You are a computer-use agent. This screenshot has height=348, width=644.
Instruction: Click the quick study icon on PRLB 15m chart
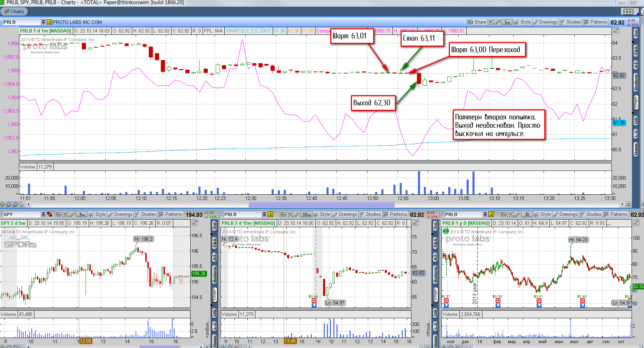[291, 214]
